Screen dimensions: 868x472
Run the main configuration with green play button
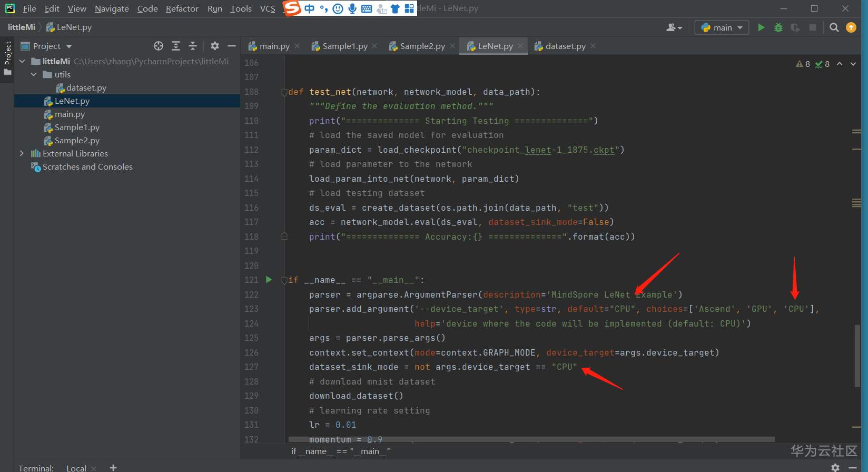coord(761,27)
